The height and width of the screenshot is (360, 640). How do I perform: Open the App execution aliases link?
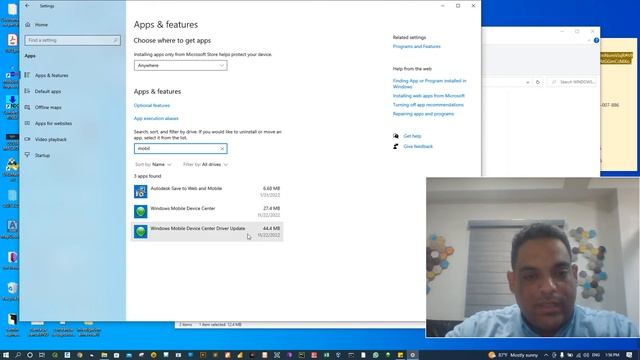pos(156,118)
